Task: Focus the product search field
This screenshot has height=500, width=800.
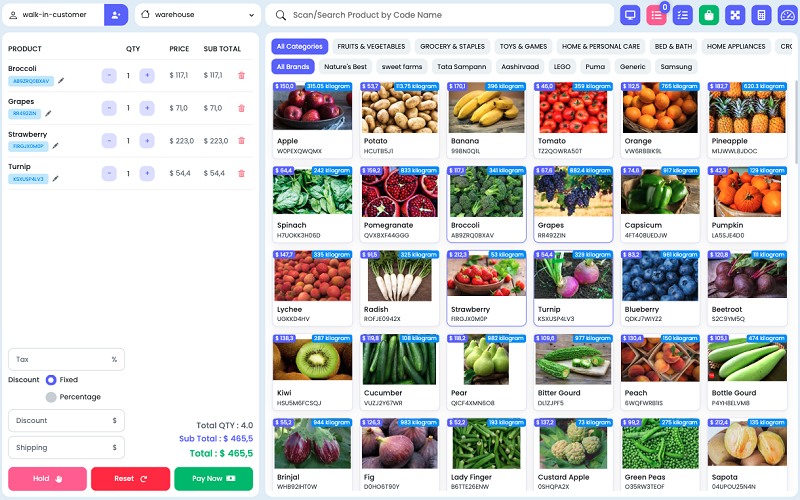Action: (440, 15)
